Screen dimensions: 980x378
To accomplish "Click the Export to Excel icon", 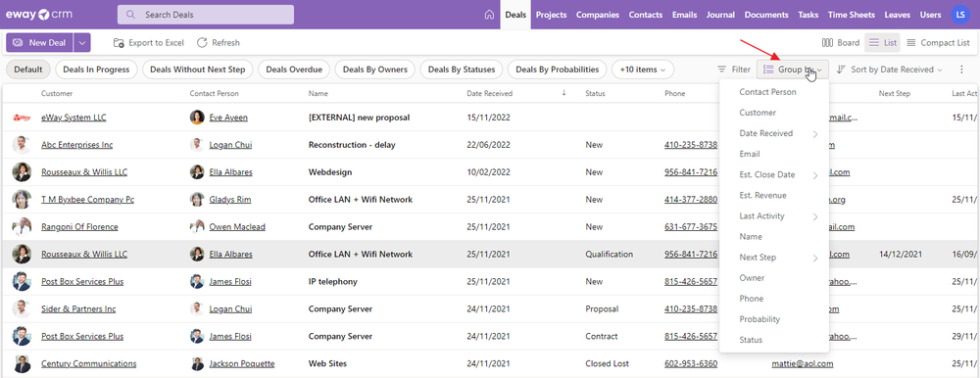I will 119,42.
